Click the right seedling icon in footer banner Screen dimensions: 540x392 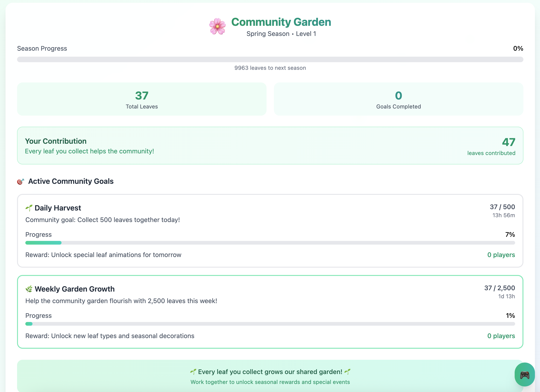[347, 372]
